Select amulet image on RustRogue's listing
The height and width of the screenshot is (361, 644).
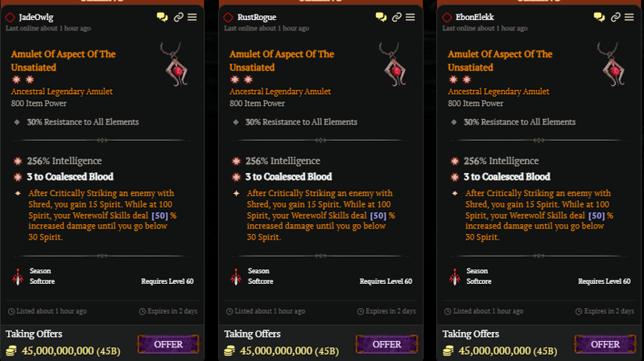coord(394,64)
